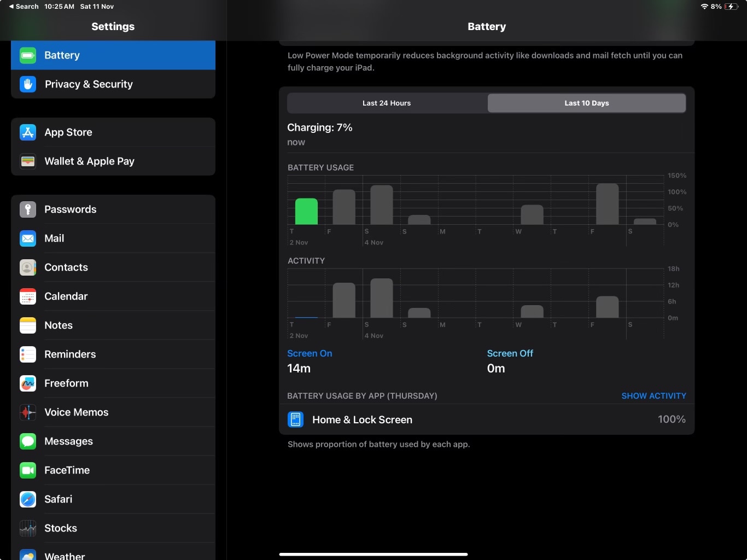Screen dimensions: 747x560
Task: Tap the Passwords key icon
Action: click(28, 209)
